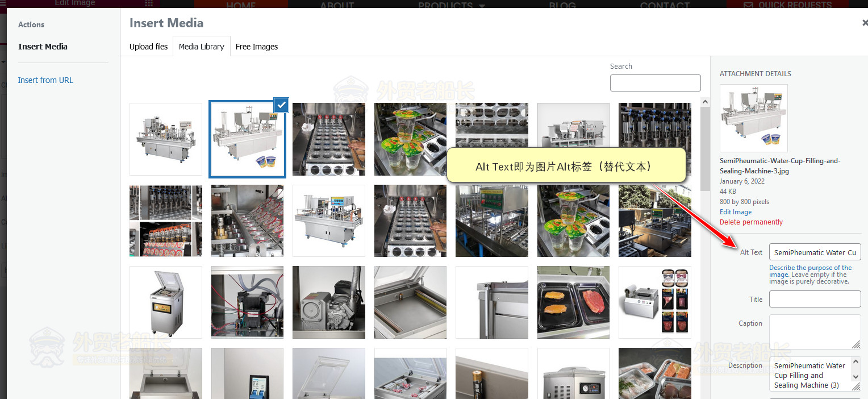Select the Media Library tab
The image size is (868, 399).
click(201, 47)
